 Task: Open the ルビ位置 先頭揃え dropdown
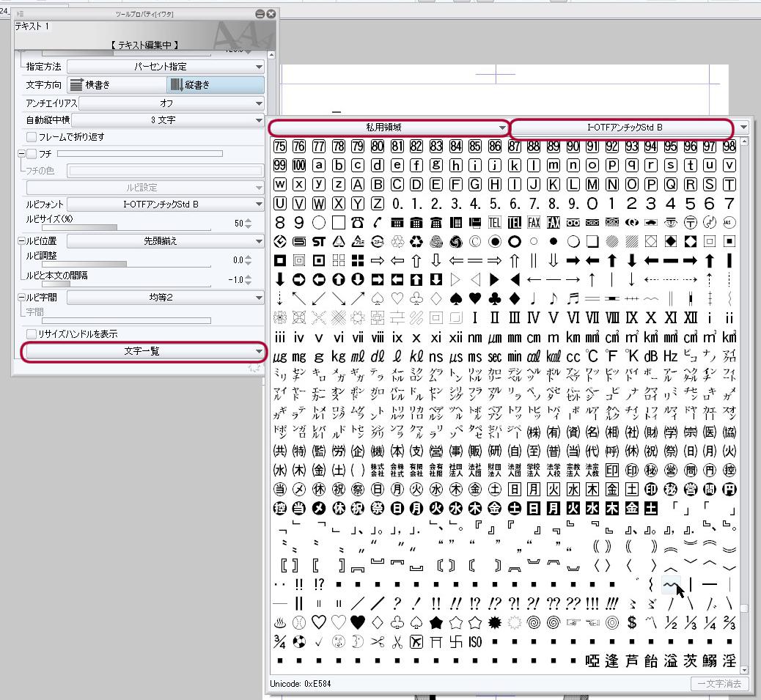tap(166, 240)
